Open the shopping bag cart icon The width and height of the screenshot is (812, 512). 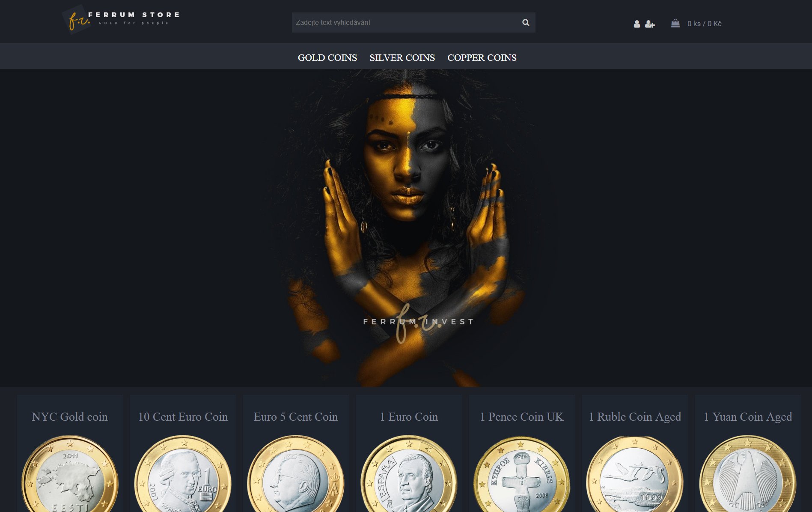(x=675, y=24)
